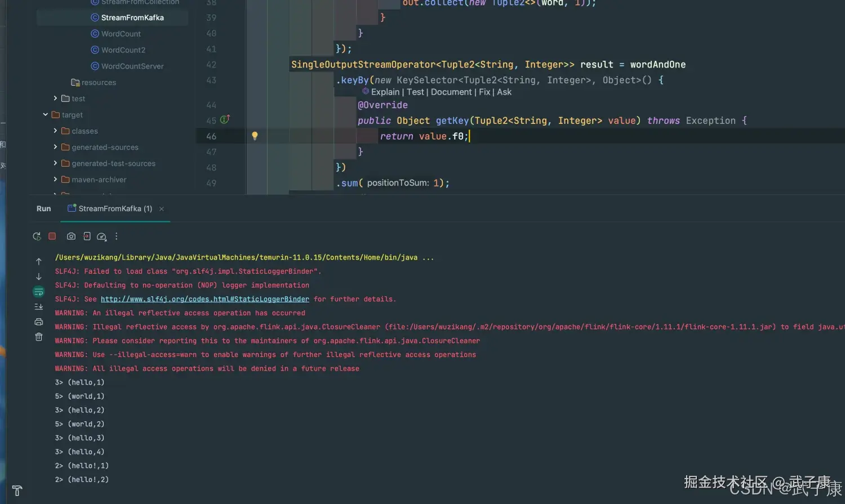
Task: Click the profiler gauge icon in Run toolbar
Action: [101, 237]
